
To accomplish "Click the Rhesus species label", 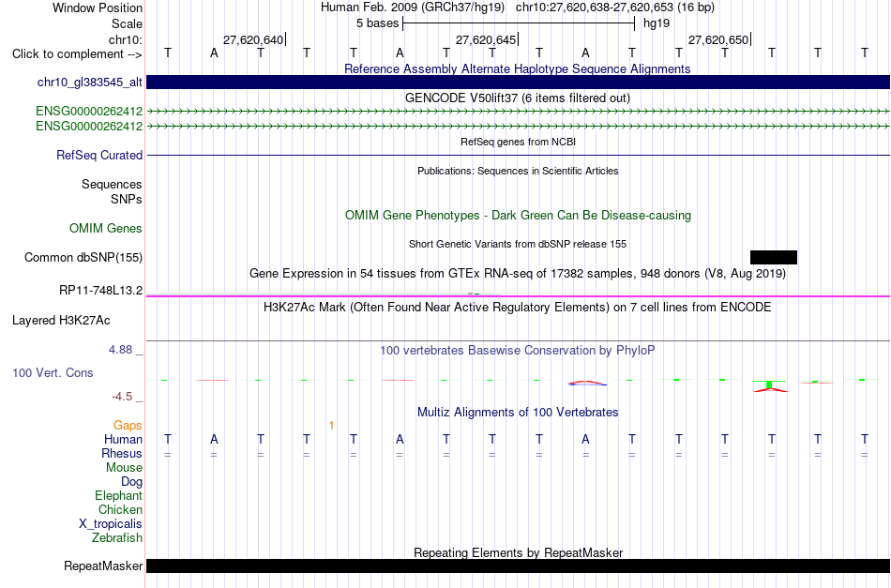I will pos(122,453).
